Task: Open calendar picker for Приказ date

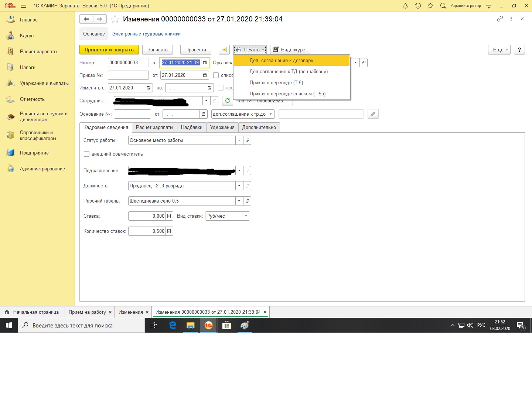Action: tap(205, 75)
